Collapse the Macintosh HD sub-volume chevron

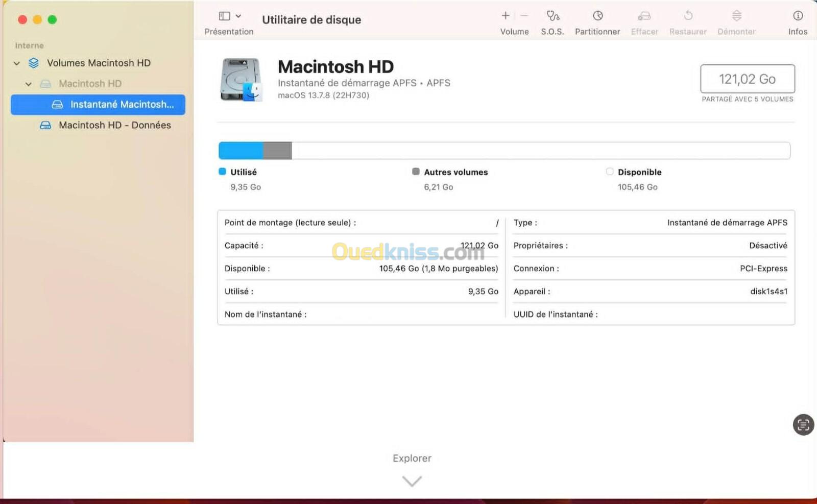click(29, 84)
